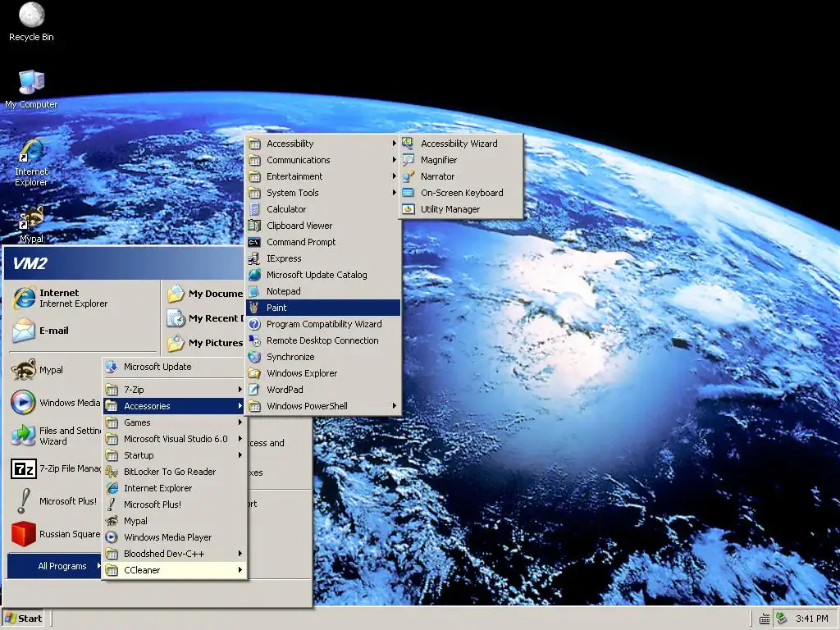Expand the 7-Zip submenu arrow

pos(240,390)
